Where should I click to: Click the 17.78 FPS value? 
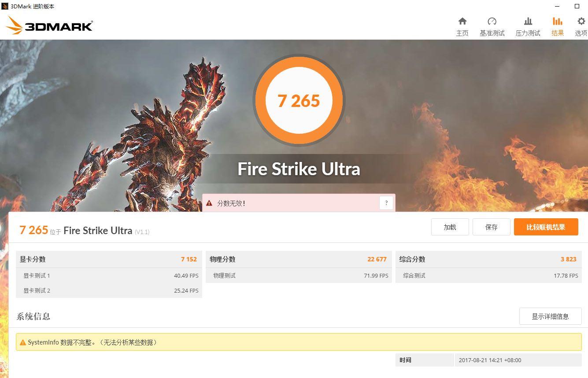(566, 275)
